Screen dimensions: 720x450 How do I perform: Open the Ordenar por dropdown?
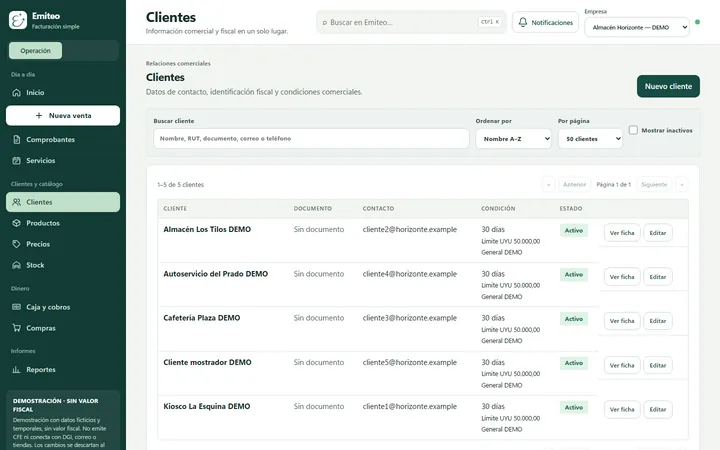point(513,139)
